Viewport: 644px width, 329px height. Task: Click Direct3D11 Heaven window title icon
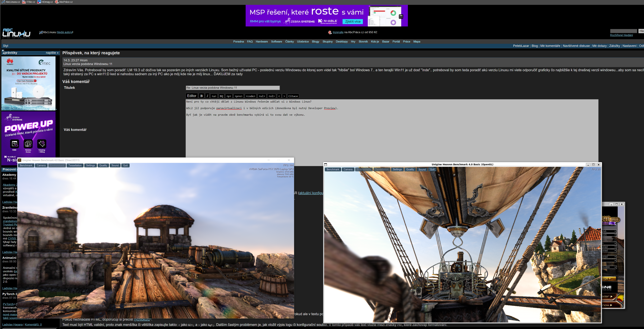point(20,160)
